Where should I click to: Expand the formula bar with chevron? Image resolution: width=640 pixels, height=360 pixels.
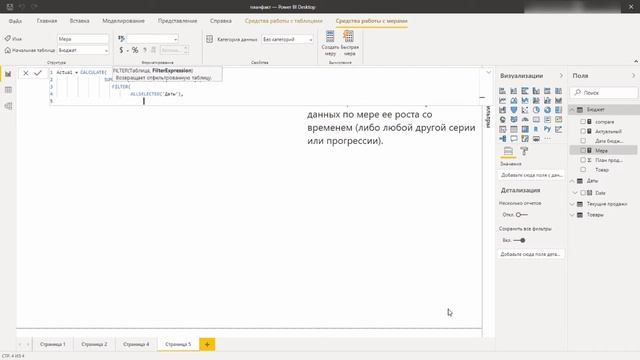[489, 73]
